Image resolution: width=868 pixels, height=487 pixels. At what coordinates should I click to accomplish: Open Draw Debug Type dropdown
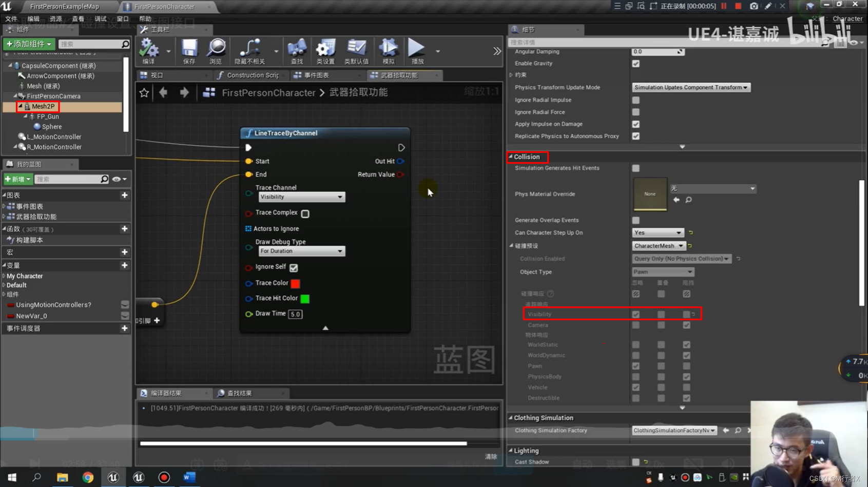(301, 251)
